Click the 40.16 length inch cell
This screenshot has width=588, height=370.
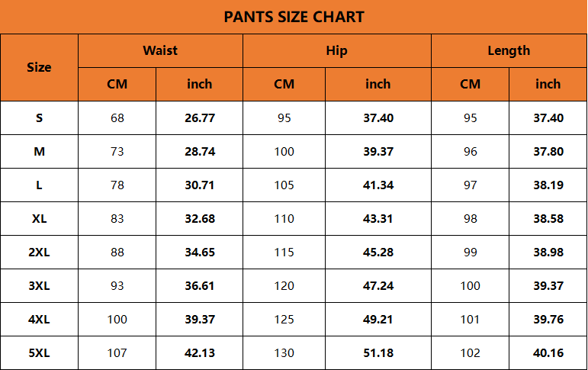pos(548,352)
